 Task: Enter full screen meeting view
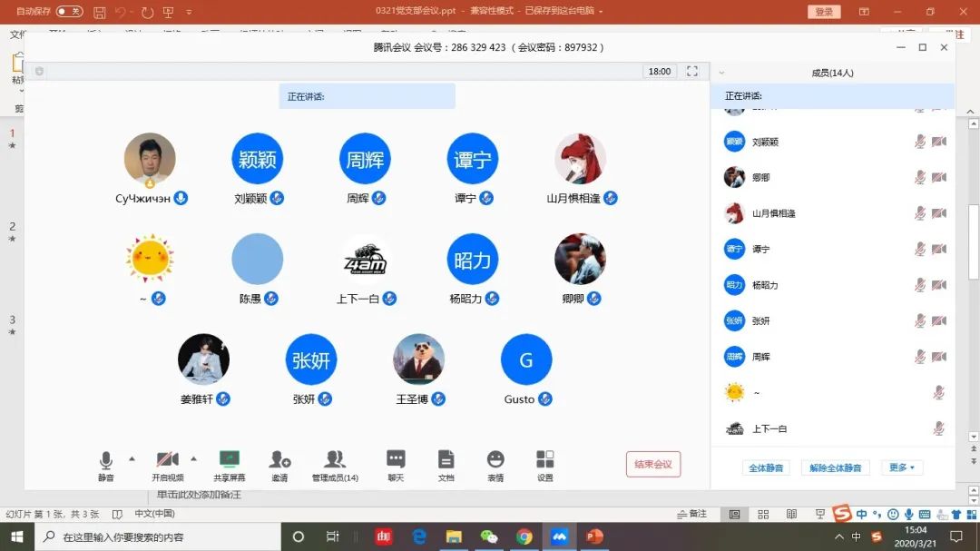coord(692,72)
